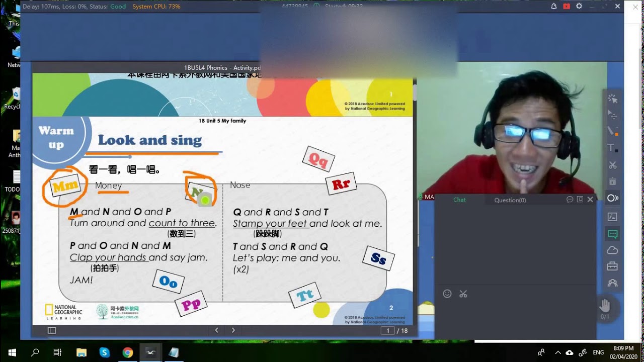The height and width of the screenshot is (362, 644).
Task: Click the Tt letter card on the slide
Action: [305, 296]
